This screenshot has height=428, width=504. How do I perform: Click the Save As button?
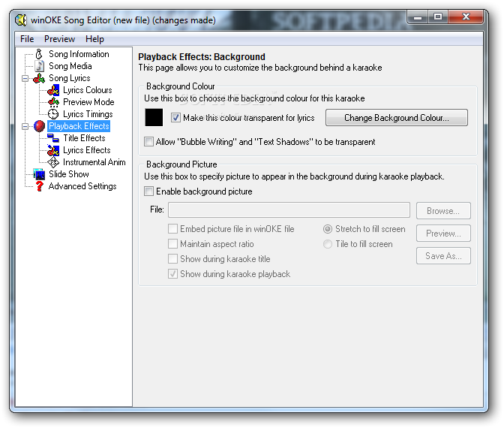(443, 256)
